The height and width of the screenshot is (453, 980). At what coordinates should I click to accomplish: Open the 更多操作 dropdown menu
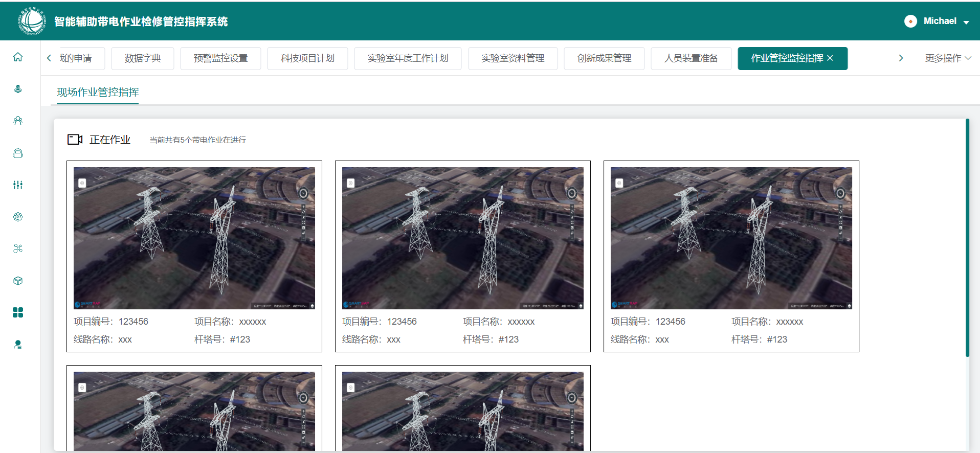[947, 58]
